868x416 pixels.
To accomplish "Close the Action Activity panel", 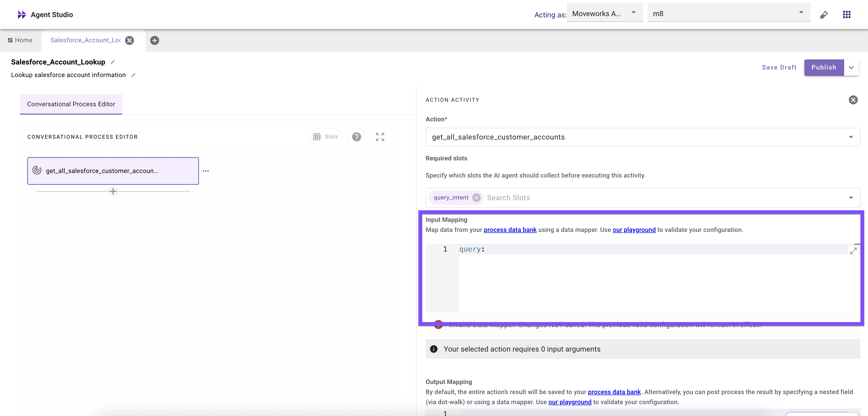I will point(853,100).
